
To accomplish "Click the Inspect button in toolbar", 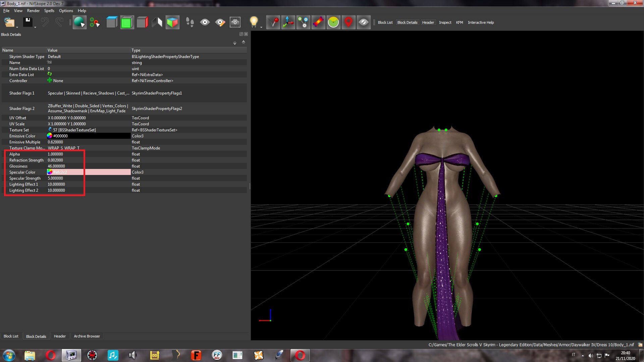I will [x=445, y=22].
